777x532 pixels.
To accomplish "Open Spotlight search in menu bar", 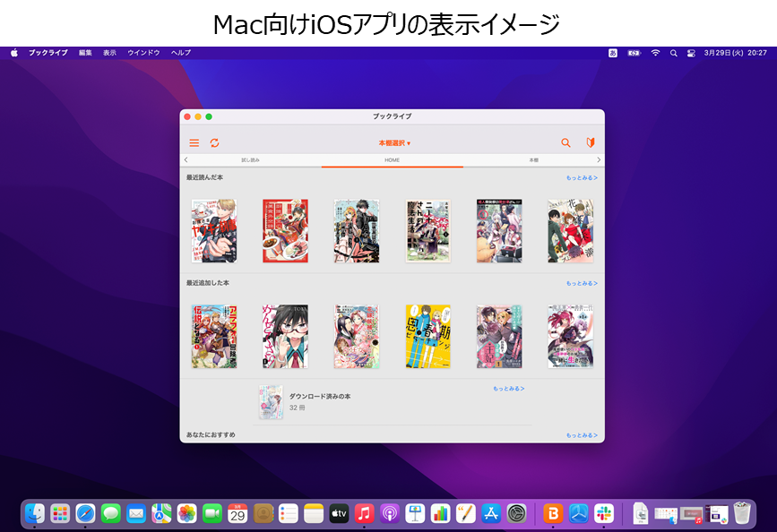I will pyautogui.click(x=673, y=53).
